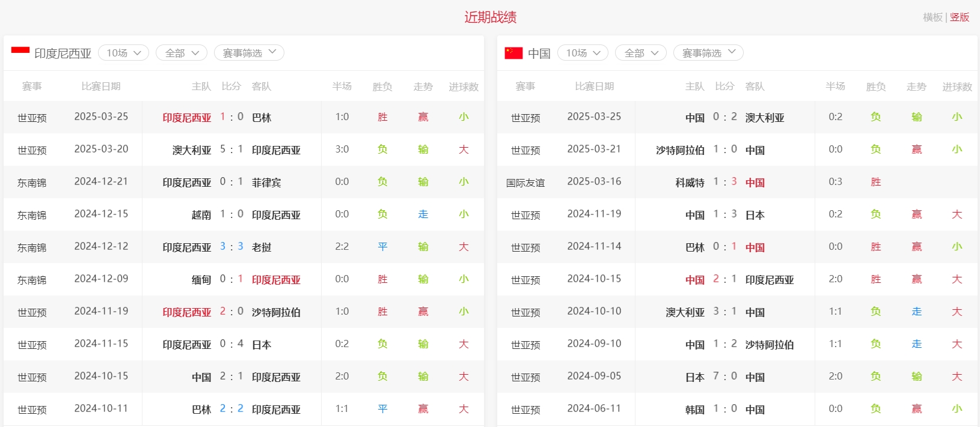980x427 pixels.
Task: Click 科威特 team in the friendly match
Action: tap(690, 183)
